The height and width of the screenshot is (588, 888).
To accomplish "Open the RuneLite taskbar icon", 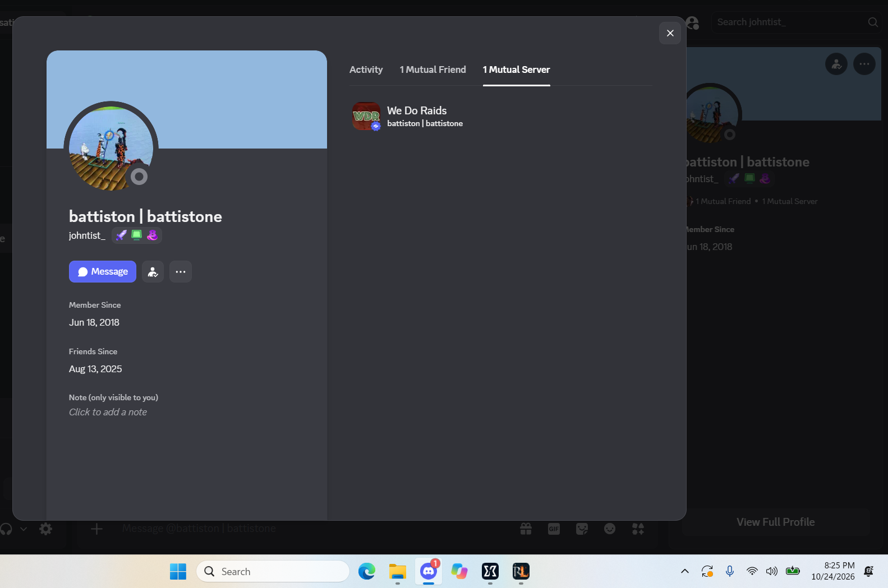I will [x=521, y=571].
